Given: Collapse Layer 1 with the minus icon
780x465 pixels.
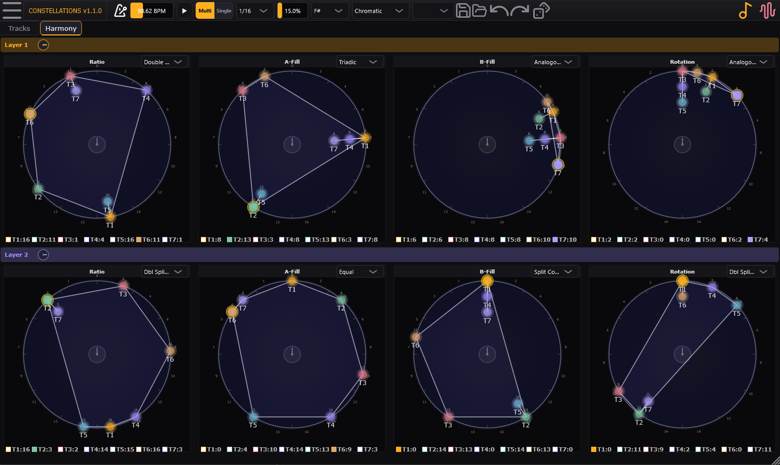Looking at the screenshot, I should [43, 45].
